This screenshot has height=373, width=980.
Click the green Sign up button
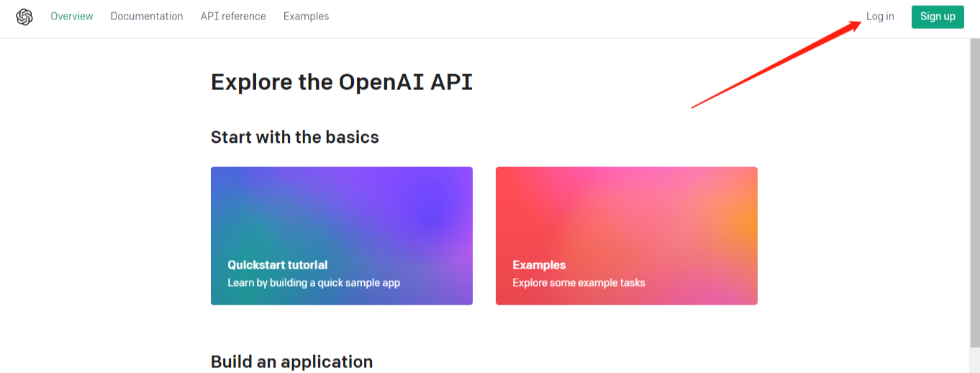coord(938,17)
